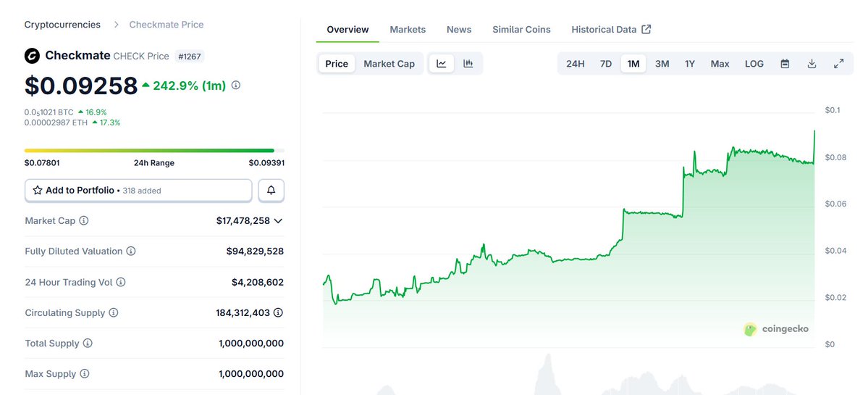Click the Checkmate coin logo icon
This screenshot has width=868, height=395.
pyautogui.click(x=32, y=55)
